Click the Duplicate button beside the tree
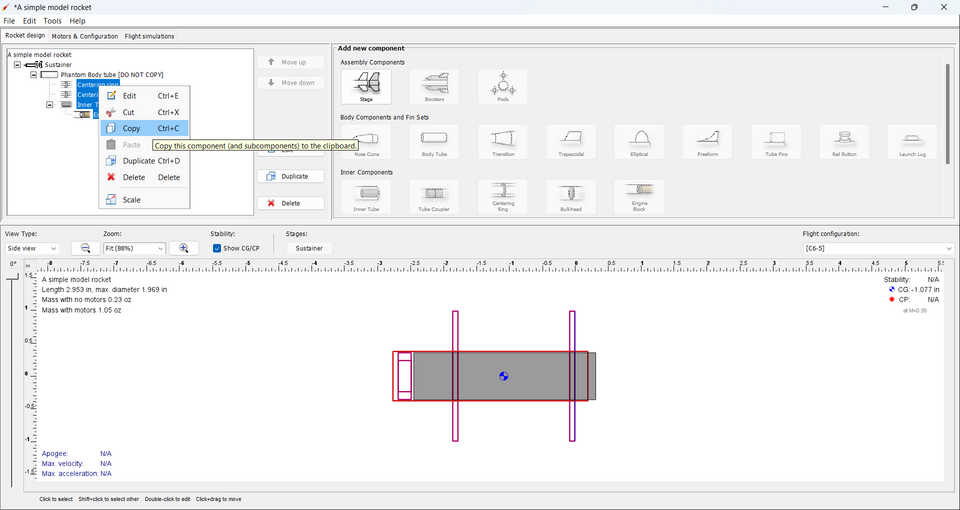Image resolution: width=960 pixels, height=510 pixels. tap(290, 176)
